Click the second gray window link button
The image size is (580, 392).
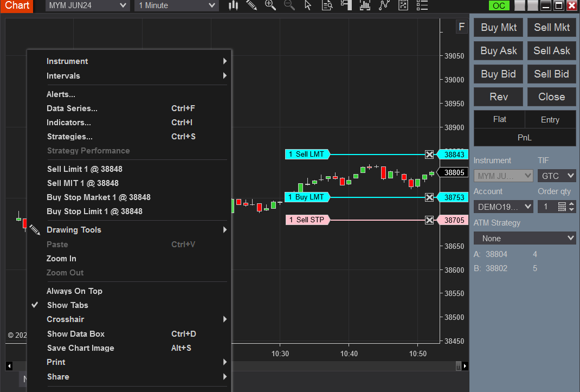point(533,5)
